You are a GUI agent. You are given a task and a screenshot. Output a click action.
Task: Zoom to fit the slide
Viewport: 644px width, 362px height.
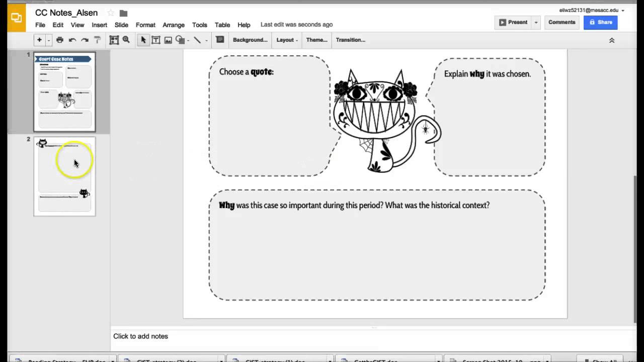[114, 40]
